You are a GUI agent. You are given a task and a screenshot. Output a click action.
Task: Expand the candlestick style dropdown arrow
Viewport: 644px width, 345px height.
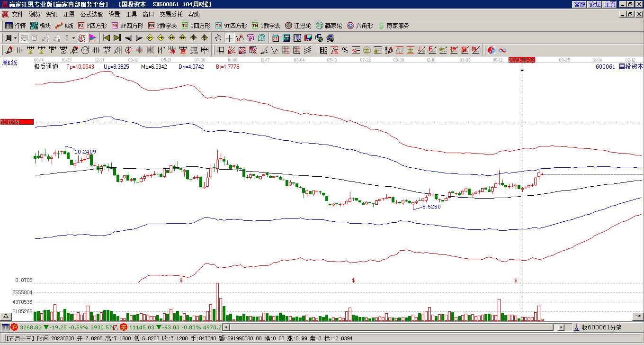(x=73, y=38)
